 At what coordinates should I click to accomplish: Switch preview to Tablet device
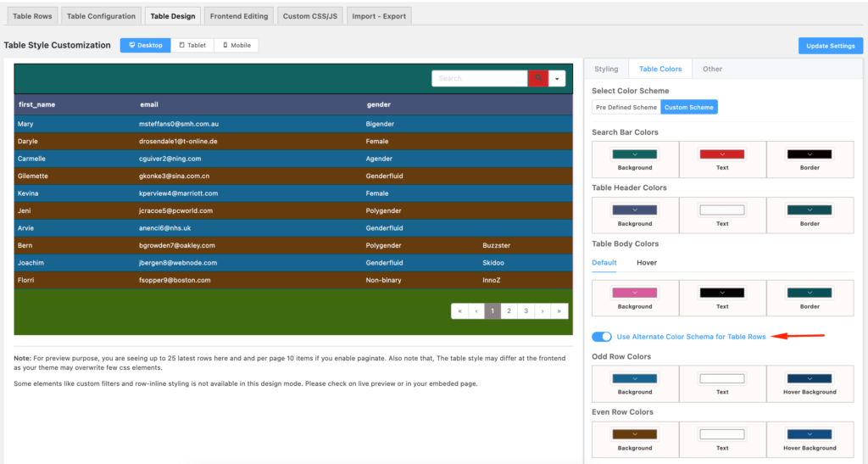click(192, 45)
